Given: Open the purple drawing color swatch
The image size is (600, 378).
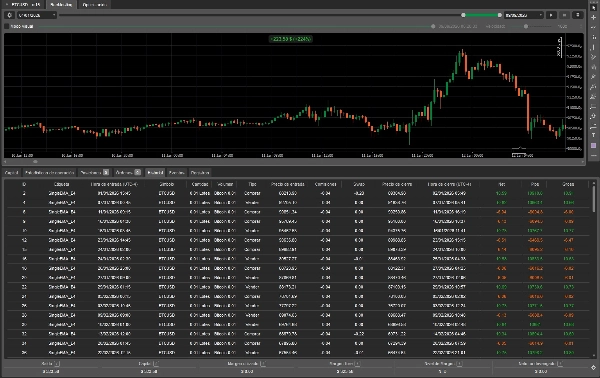Looking at the screenshot, I should 593,145.
